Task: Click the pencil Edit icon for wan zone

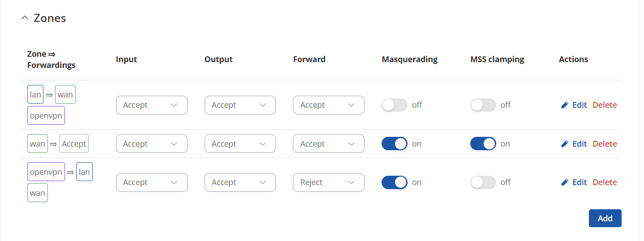Action: point(565,144)
